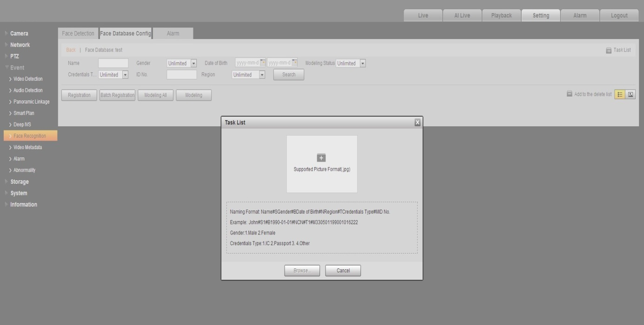Expand the Storage menu section
The width and height of the screenshot is (644, 325).
tap(20, 182)
